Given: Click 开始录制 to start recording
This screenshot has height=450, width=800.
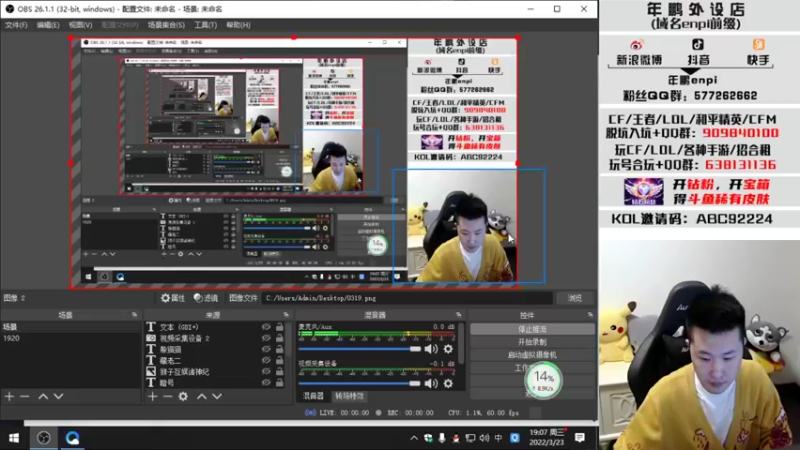Looking at the screenshot, I should pos(532,342).
